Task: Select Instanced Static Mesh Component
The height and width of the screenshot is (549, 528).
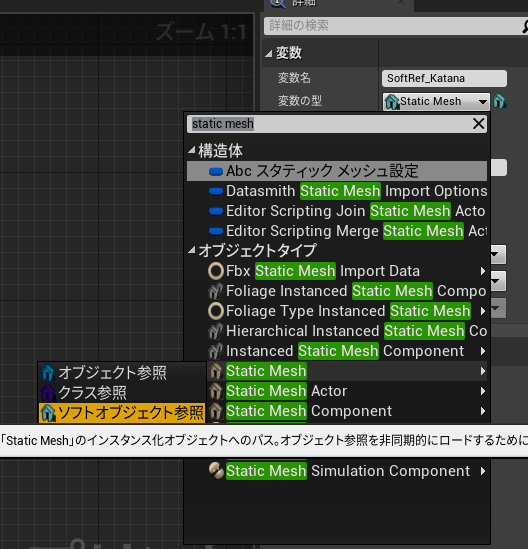Action: 337,351
